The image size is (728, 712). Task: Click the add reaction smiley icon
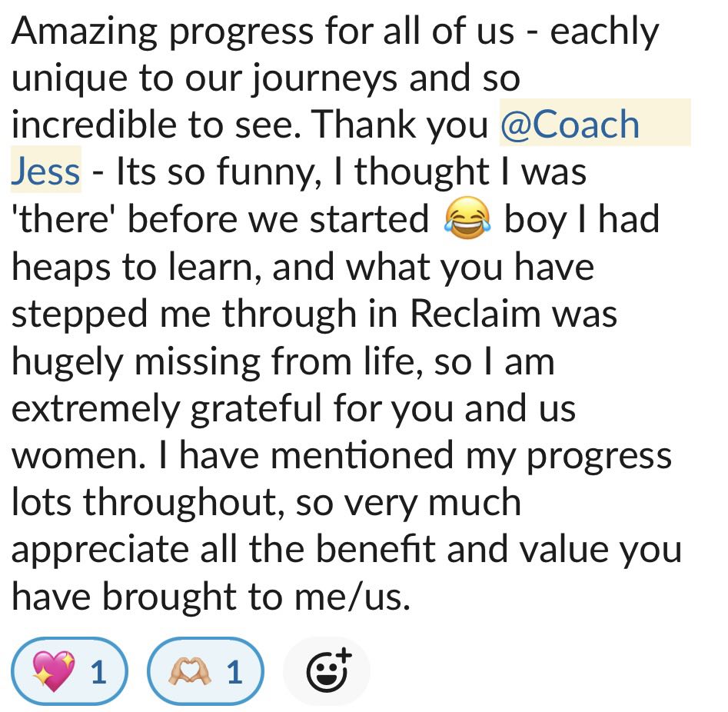[x=327, y=672]
